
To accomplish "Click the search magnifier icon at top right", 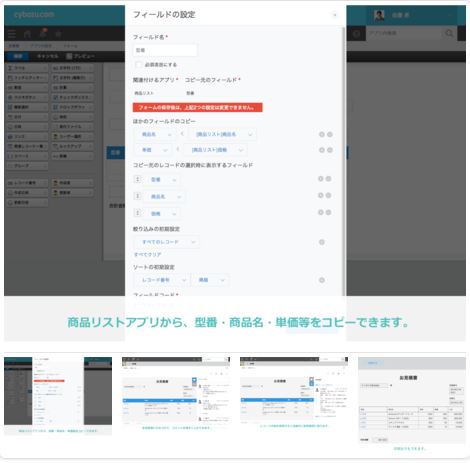I will 449,33.
